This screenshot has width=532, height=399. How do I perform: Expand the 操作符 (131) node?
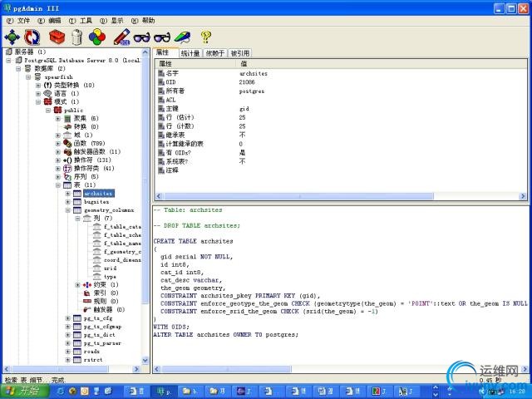coord(58,160)
